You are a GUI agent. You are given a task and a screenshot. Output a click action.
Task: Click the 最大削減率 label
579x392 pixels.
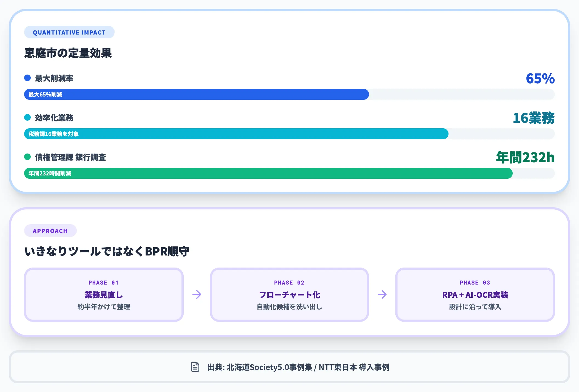[54, 78]
